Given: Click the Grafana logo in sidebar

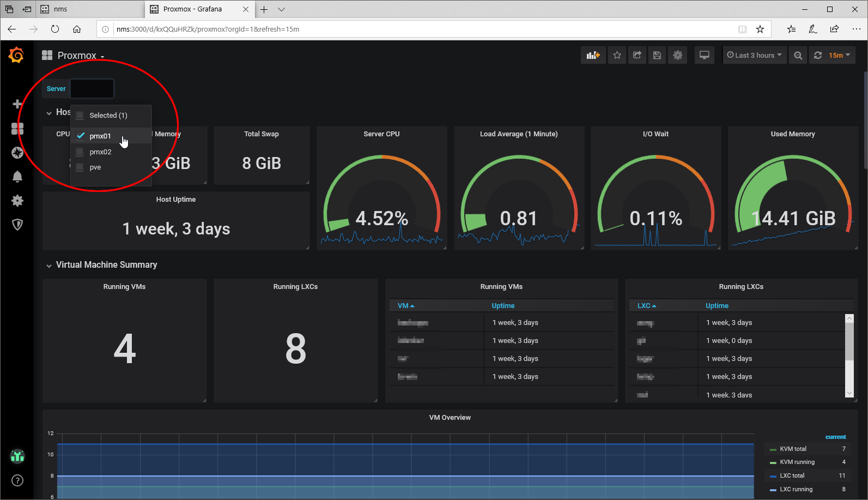Looking at the screenshot, I should pyautogui.click(x=16, y=55).
